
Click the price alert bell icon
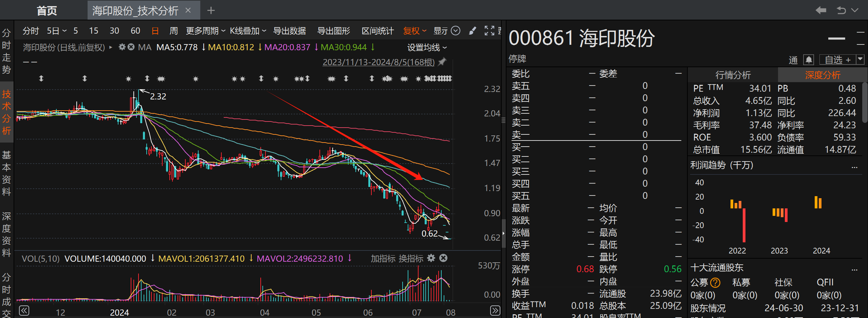(809, 60)
